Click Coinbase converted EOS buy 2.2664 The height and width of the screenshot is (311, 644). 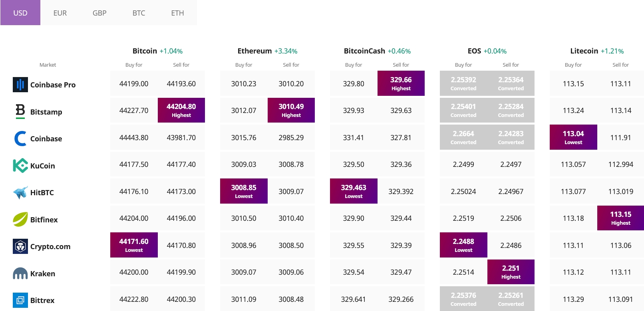463,137
